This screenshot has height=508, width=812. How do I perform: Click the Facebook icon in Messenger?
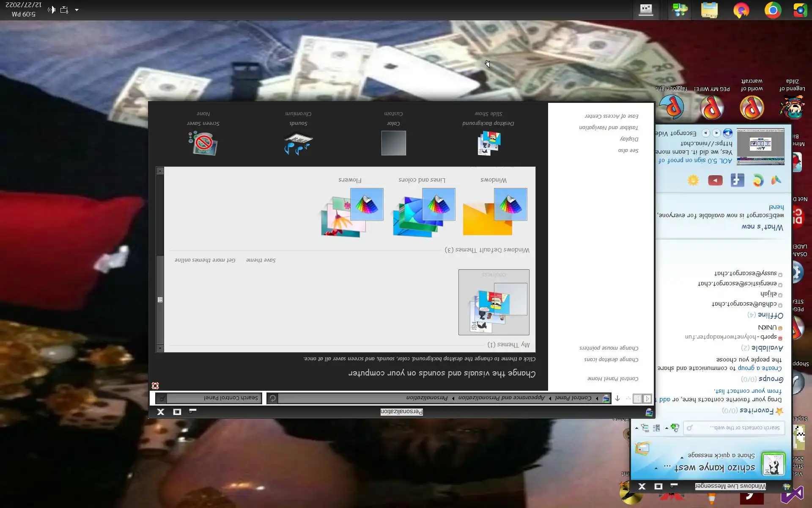click(x=737, y=181)
